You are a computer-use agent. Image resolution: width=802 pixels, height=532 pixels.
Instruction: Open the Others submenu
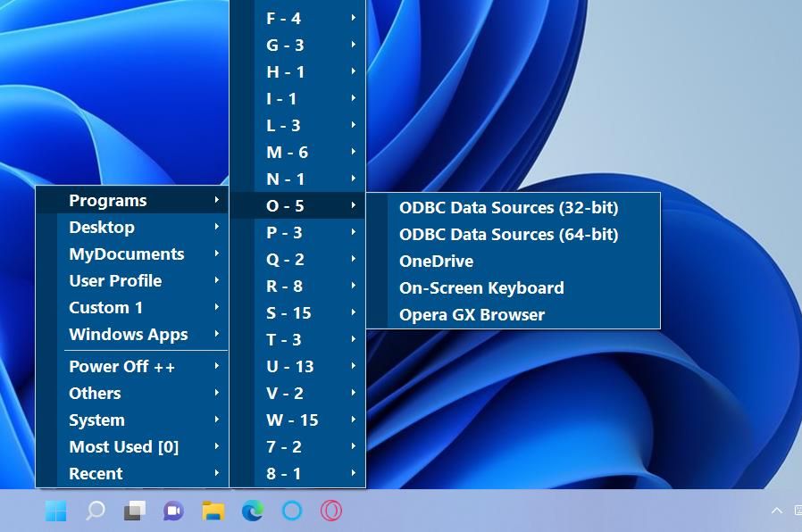[132, 393]
